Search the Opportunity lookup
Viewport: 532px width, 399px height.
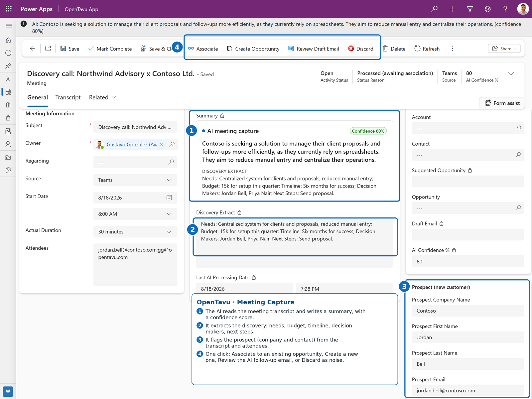pyautogui.click(x=518, y=208)
